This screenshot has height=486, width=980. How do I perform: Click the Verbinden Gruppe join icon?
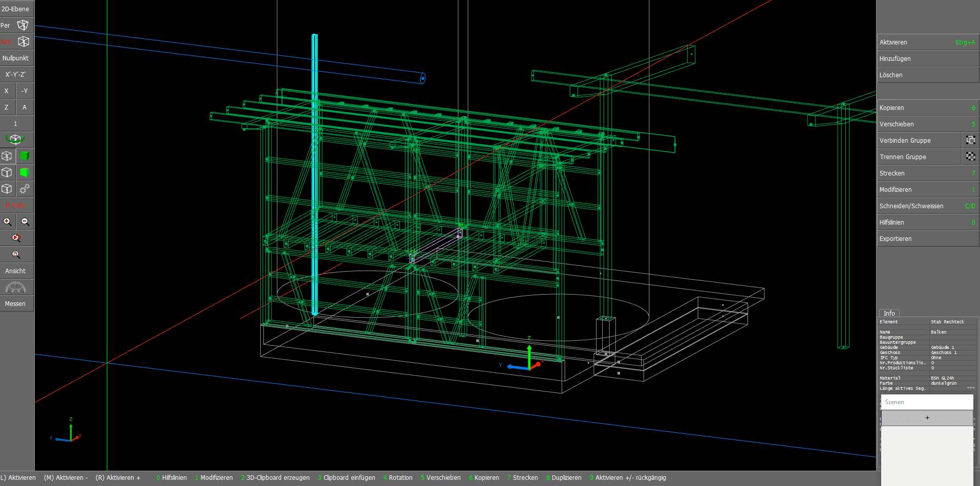970,140
